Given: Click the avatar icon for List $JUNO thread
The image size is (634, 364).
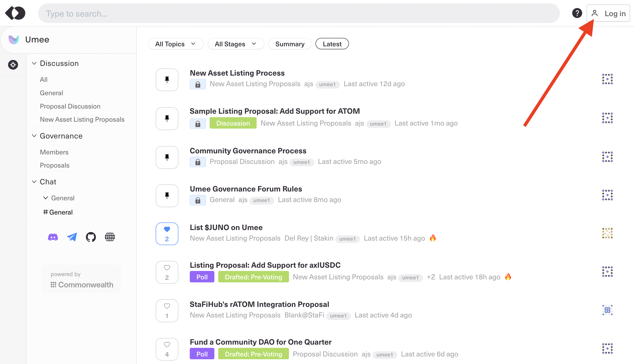Looking at the screenshot, I should click(x=607, y=233).
